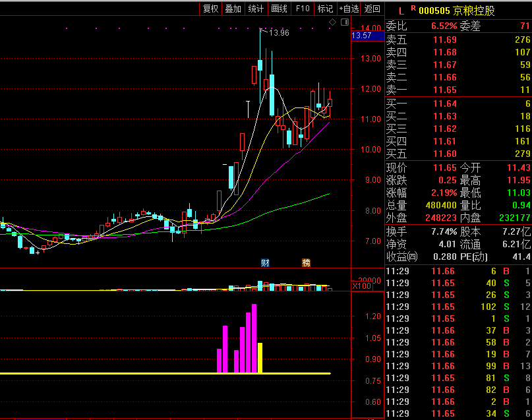The height and width of the screenshot is (420, 532).
Task: Click the 流通 value 6.21亿
Action: (516, 245)
